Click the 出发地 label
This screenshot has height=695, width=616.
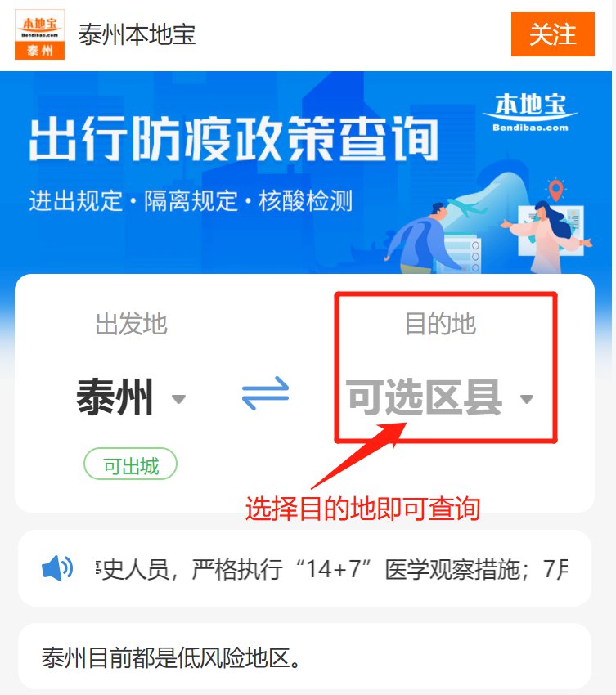(x=131, y=323)
